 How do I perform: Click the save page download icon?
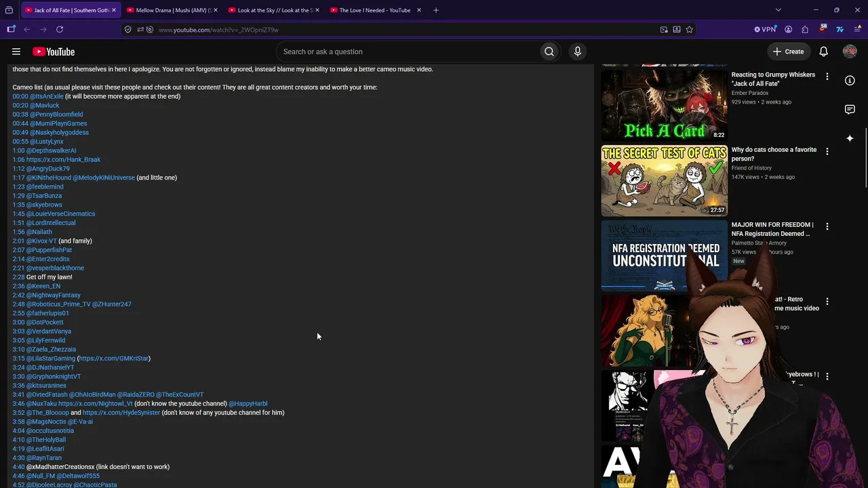click(x=677, y=29)
